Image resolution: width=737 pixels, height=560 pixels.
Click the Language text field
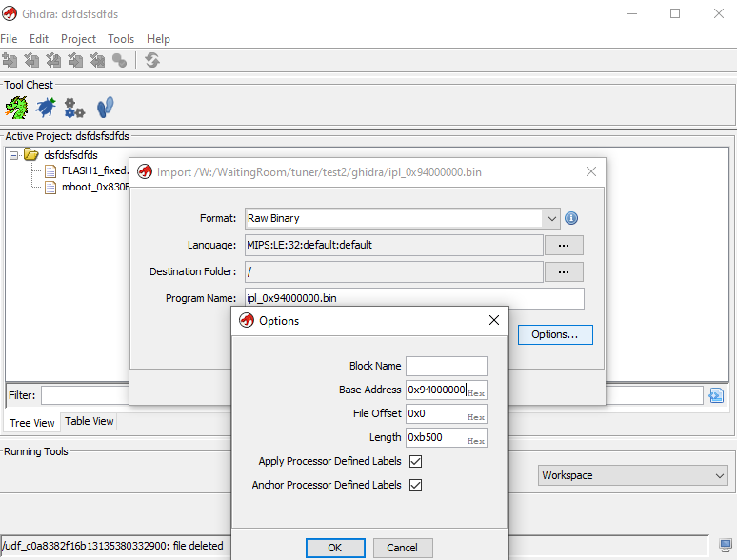[x=394, y=245]
